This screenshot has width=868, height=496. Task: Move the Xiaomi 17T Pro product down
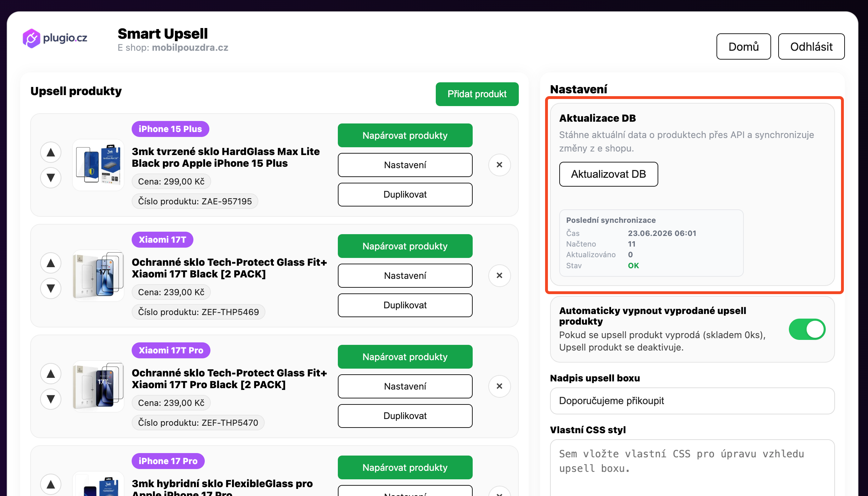(x=51, y=399)
